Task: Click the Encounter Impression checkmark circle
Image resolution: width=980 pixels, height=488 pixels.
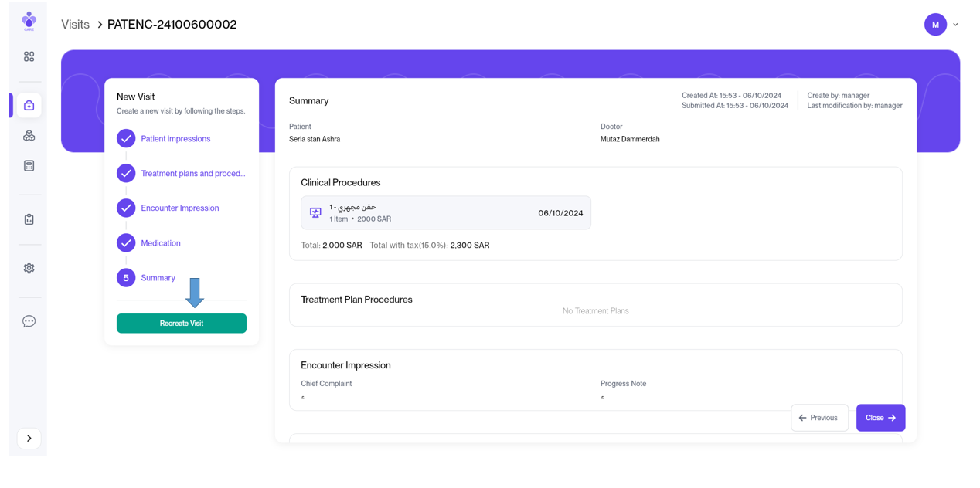Action: (x=126, y=208)
